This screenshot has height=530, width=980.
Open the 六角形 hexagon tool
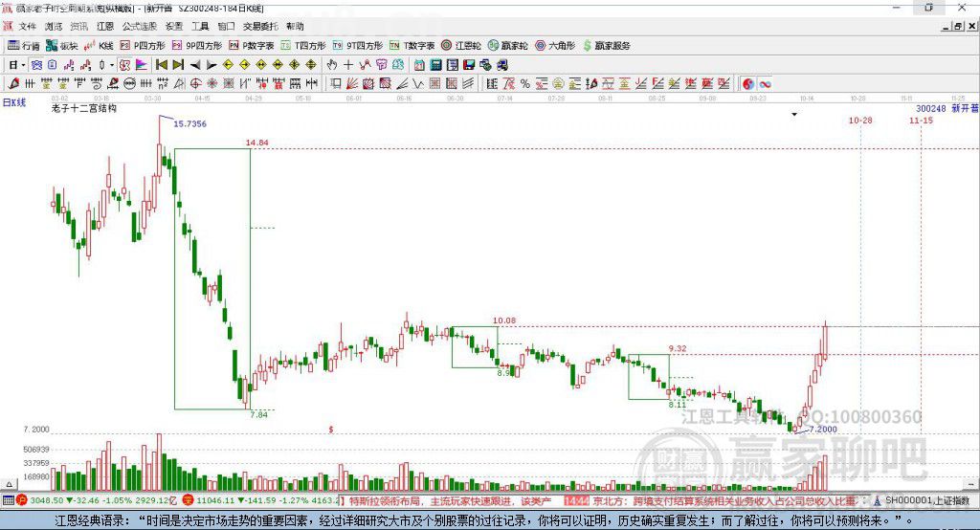(x=555, y=46)
